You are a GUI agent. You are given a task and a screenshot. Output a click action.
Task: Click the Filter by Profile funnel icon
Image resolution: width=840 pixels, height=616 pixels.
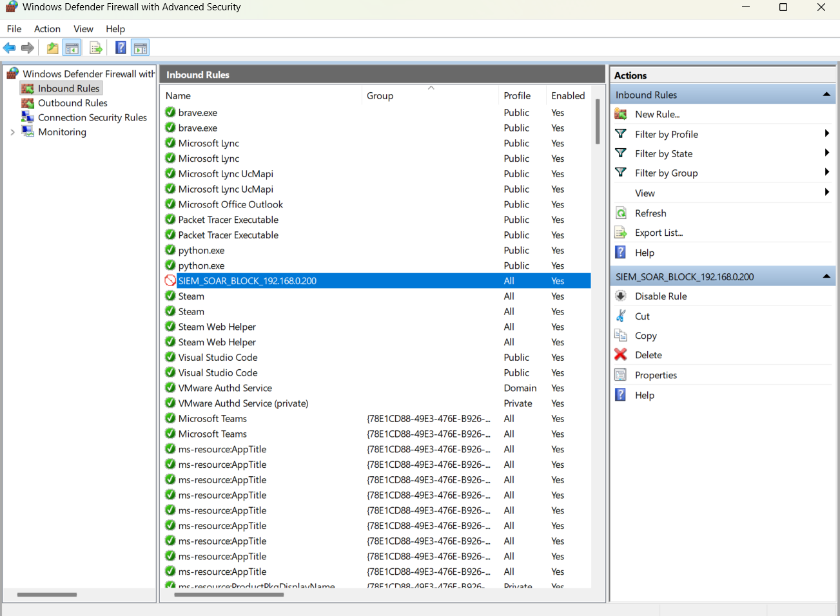point(621,134)
